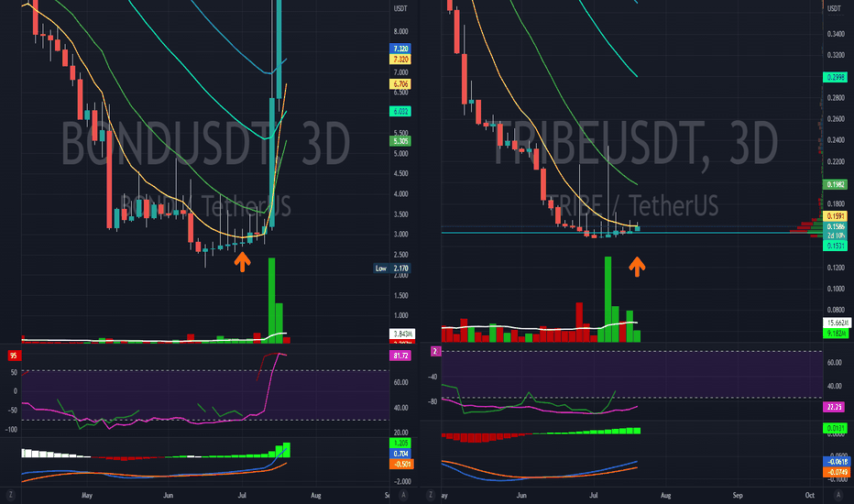This screenshot has height=504, width=854.
Task: Click the 6.706 moving average price label
Action: (x=400, y=84)
